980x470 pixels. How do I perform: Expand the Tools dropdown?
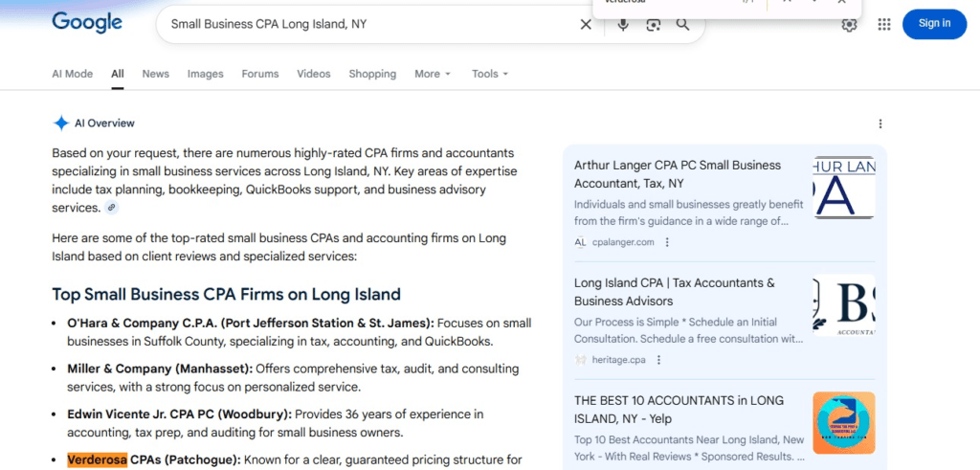(490, 74)
